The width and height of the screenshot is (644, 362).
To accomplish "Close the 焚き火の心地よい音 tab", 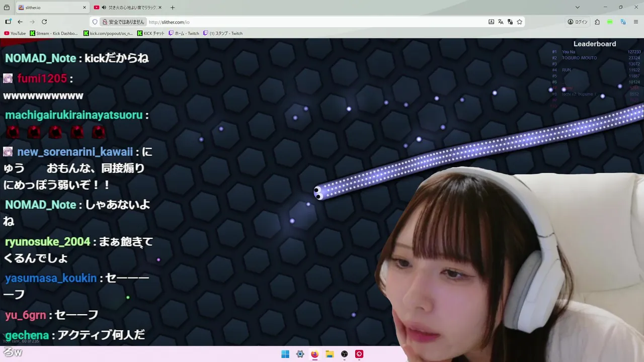I will (160, 8).
